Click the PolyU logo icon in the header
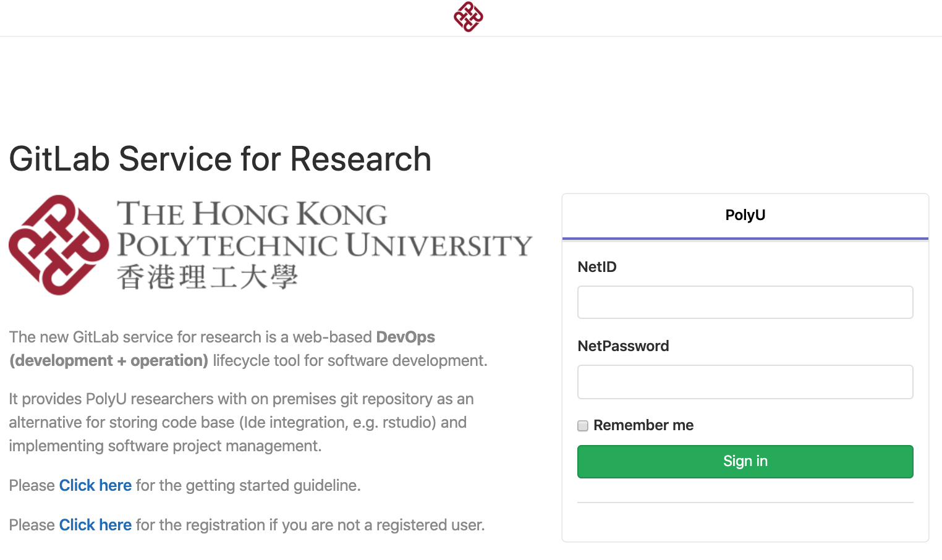 click(469, 17)
